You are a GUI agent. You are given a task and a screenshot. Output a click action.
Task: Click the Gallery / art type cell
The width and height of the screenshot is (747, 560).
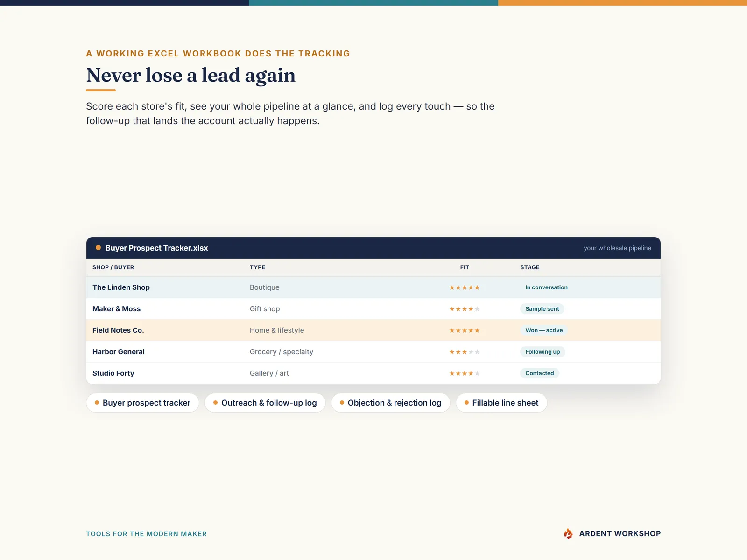click(269, 373)
